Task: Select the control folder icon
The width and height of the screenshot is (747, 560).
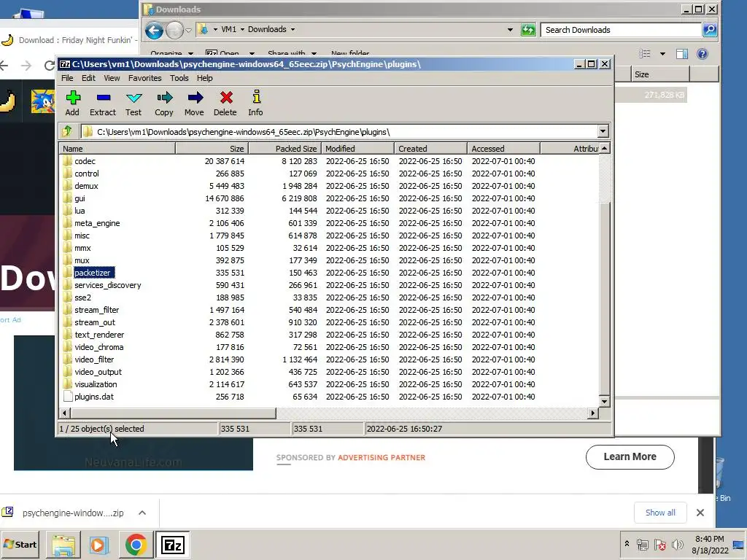Action: 67,174
